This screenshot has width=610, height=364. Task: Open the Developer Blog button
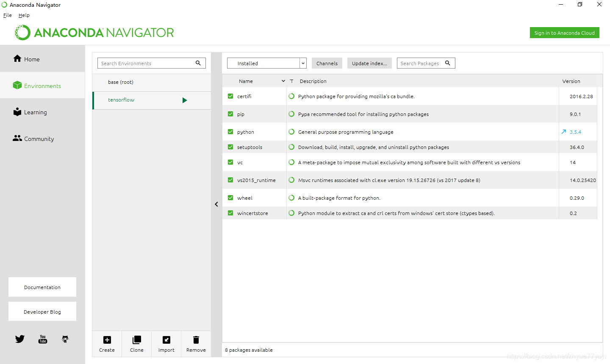pyautogui.click(x=42, y=312)
